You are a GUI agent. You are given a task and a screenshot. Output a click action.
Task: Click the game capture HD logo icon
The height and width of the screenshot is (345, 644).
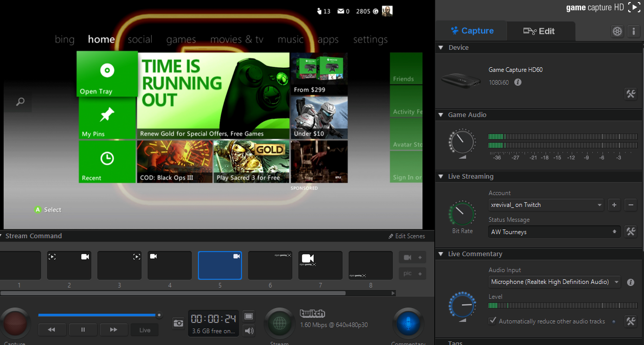point(634,7)
